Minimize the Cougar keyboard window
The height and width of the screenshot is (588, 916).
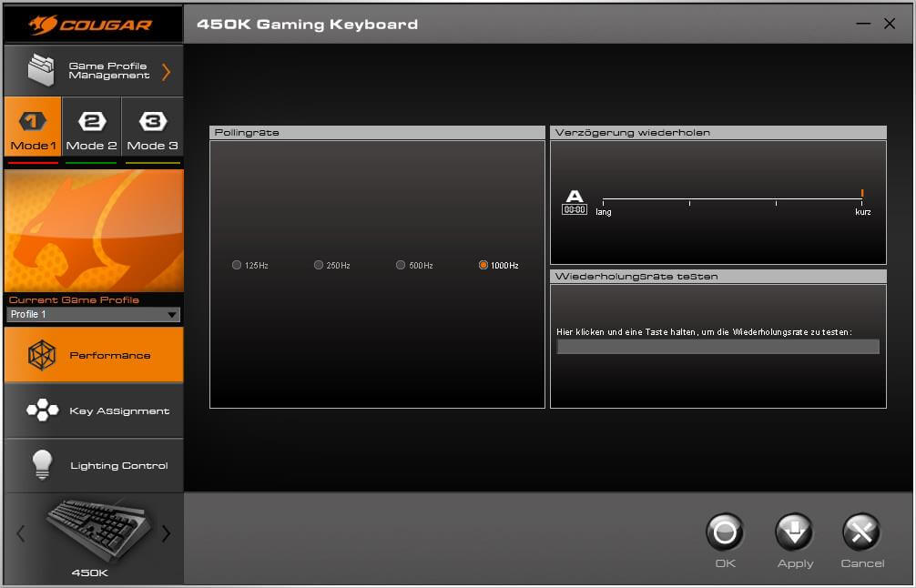[x=863, y=24]
